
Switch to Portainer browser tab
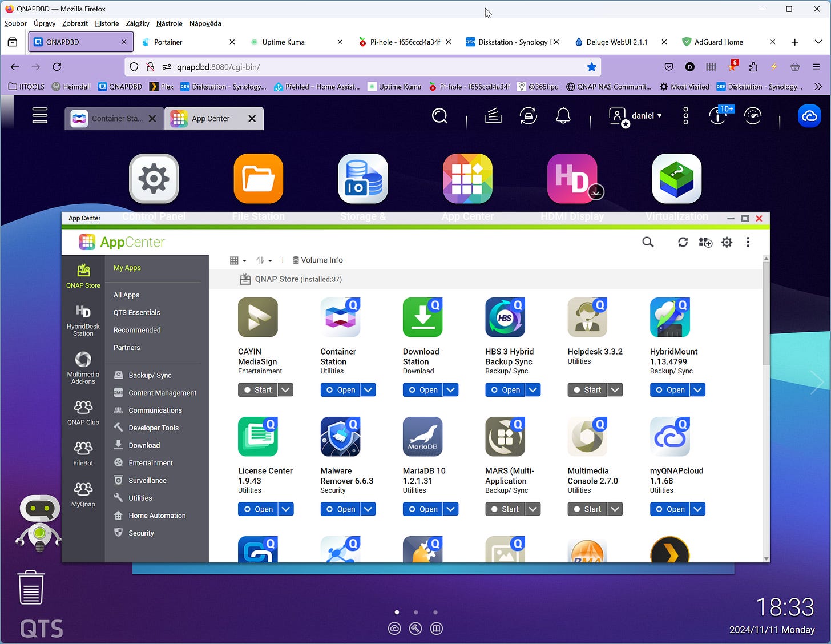[188, 42]
